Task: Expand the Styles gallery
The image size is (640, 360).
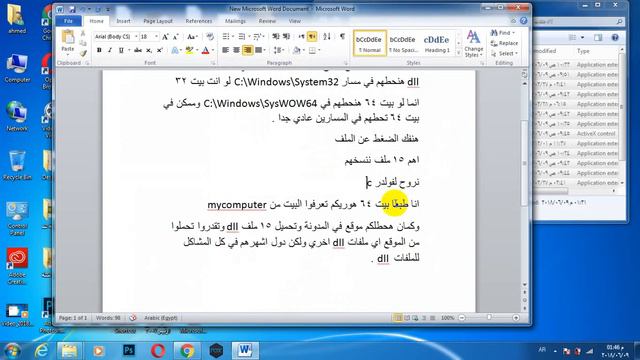Action: [x=458, y=53]
